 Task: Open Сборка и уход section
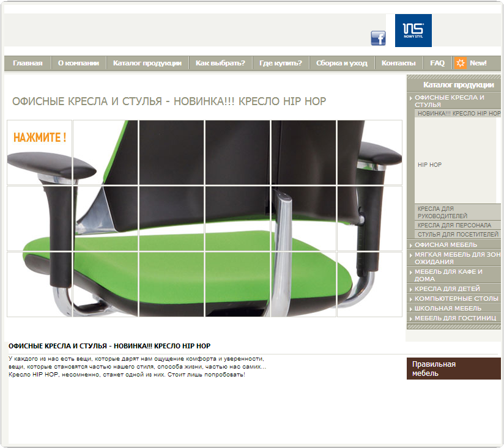coord(342,64)
